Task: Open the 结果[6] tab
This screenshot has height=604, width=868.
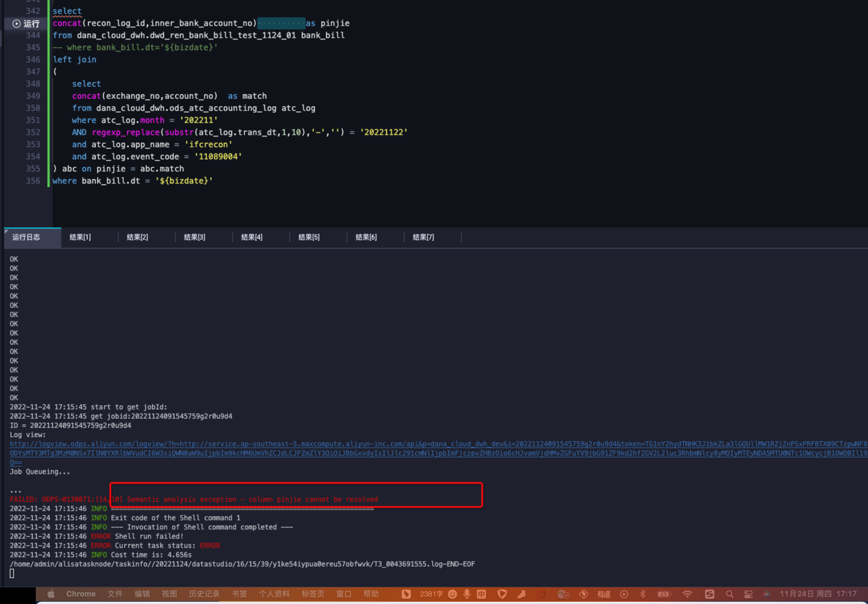Action: [366, 237]
